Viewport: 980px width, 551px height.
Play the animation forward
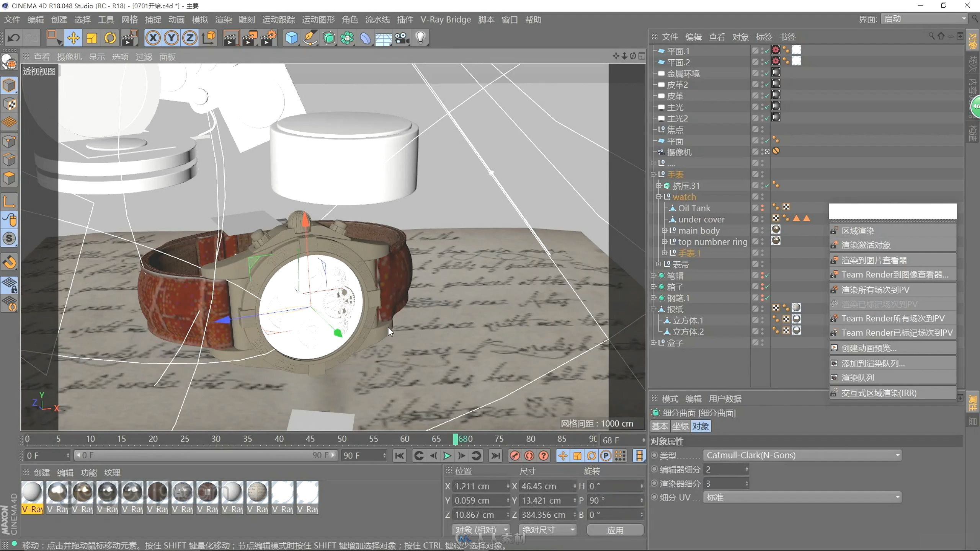tap(447, 455)
